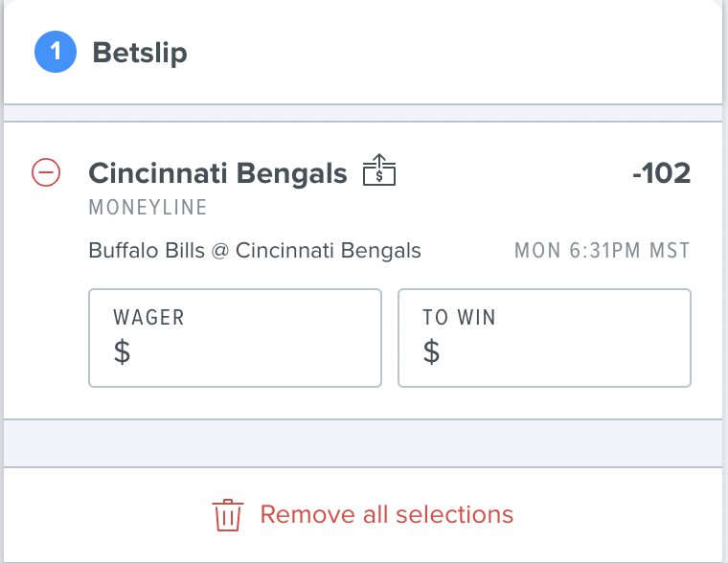Click the blue selection count badge
The image size is (728, 563).
tap(56, 52)
